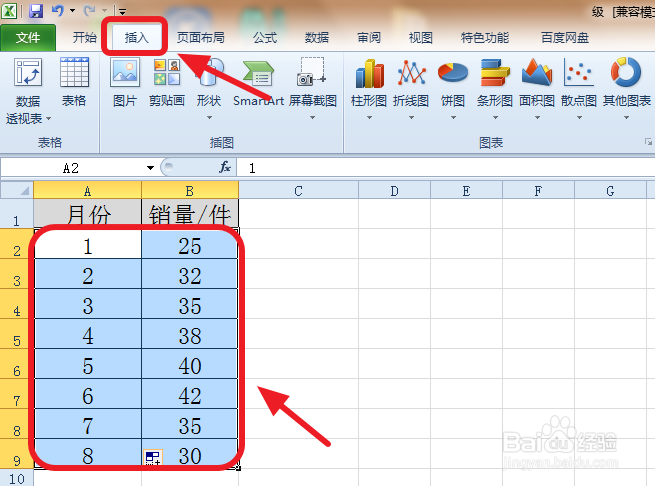The width and height of the screenshot is (655, 486).
Task: Click the Undo arrow icon
Action: coord(58,10)
